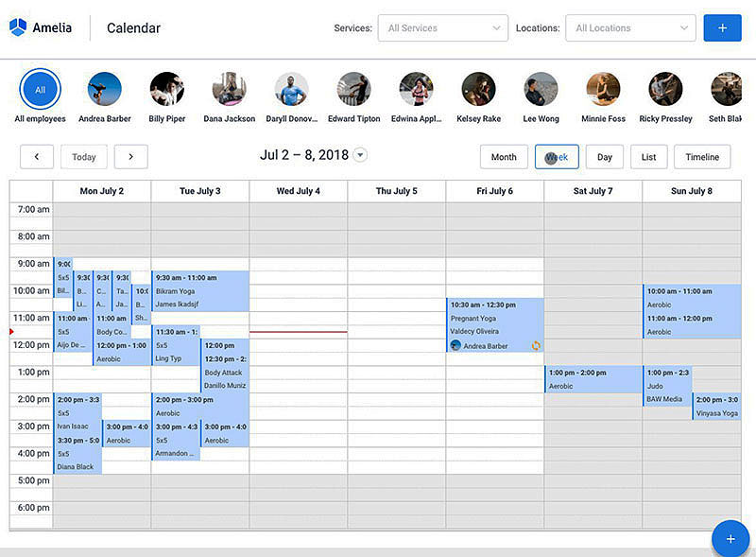Screen dimensions: 756x557
Task: Open the blue plus button in the header
Action: (x=722, y=27)
